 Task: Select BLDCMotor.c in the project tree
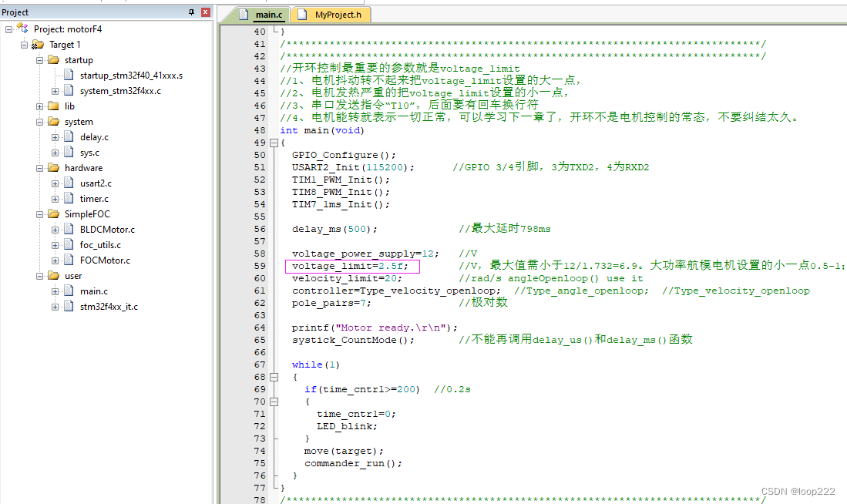[x=107, y=230]
